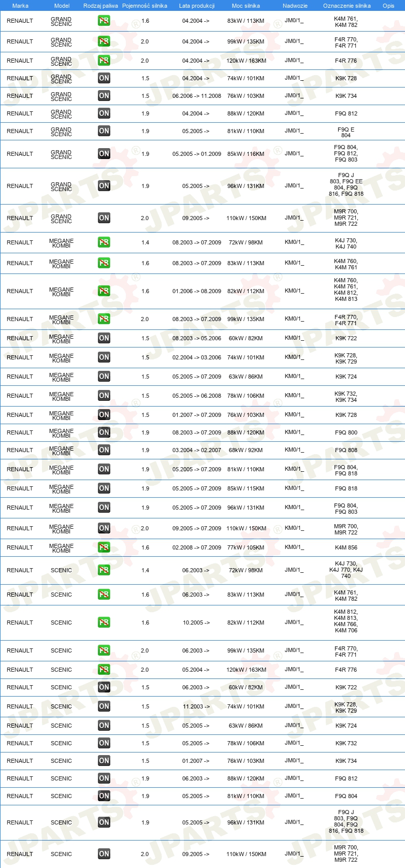This screenshot has width=405, height=868.
Task: Click the engine codes cell K9K 732, K9K 734
Action: (x=346, y=397)
